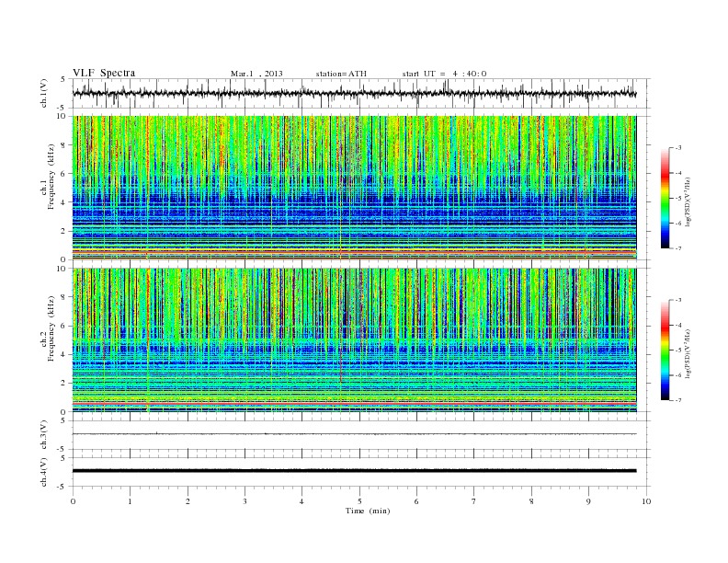
Task: Click the Time (min) axis label
Action: tap(368, 511)
